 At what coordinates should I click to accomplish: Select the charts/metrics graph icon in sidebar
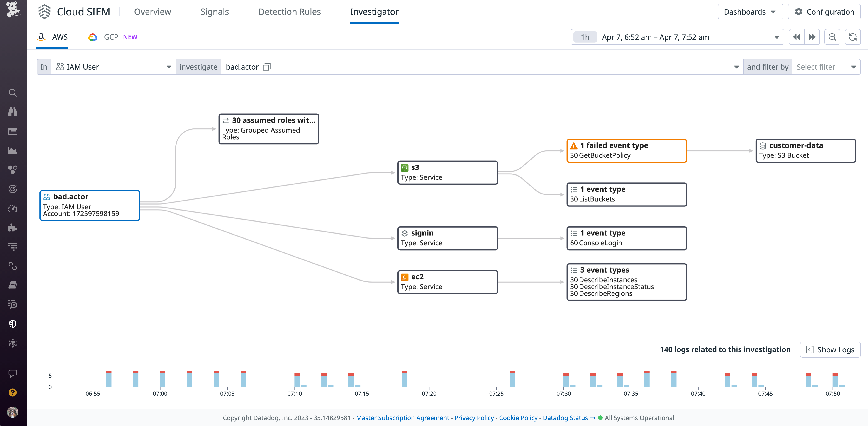tap(13, 150)
